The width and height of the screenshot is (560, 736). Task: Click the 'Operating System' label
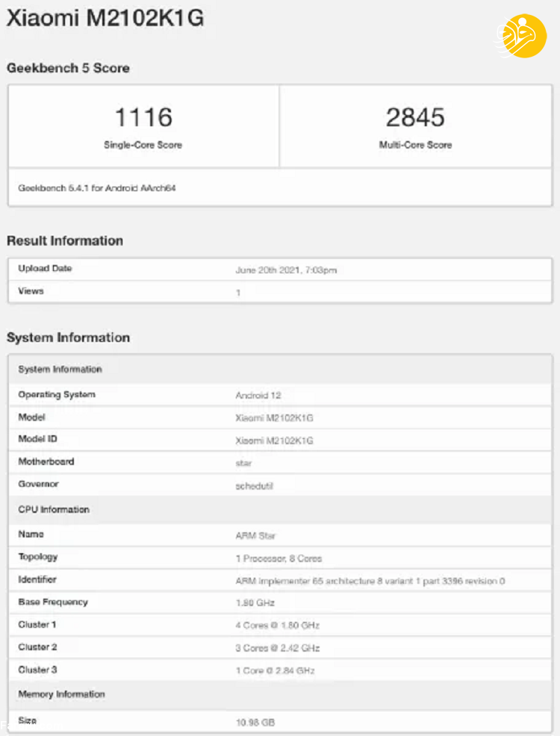(57, 395)
